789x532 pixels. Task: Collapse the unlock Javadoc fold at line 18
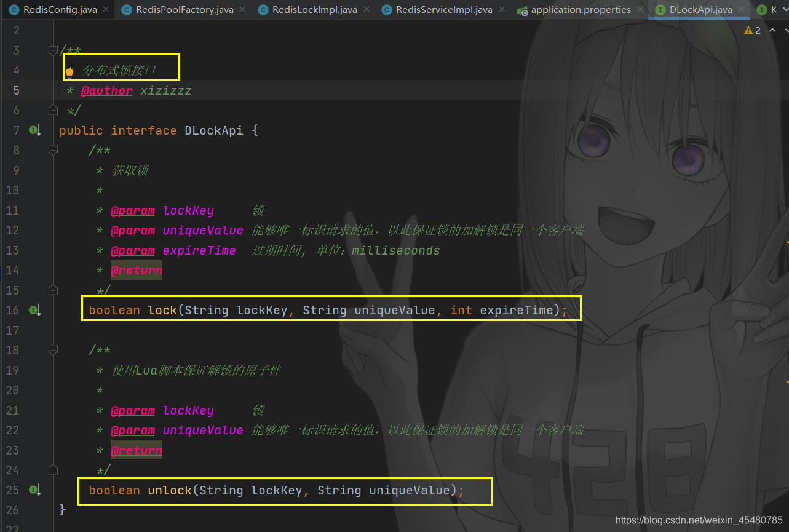pos(53,350)
